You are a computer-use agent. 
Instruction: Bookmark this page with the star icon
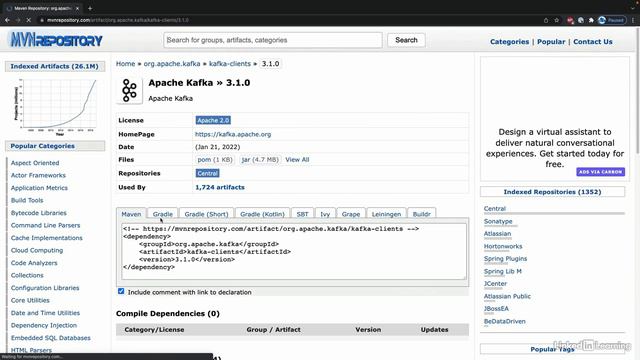click(x=556, y=20)
